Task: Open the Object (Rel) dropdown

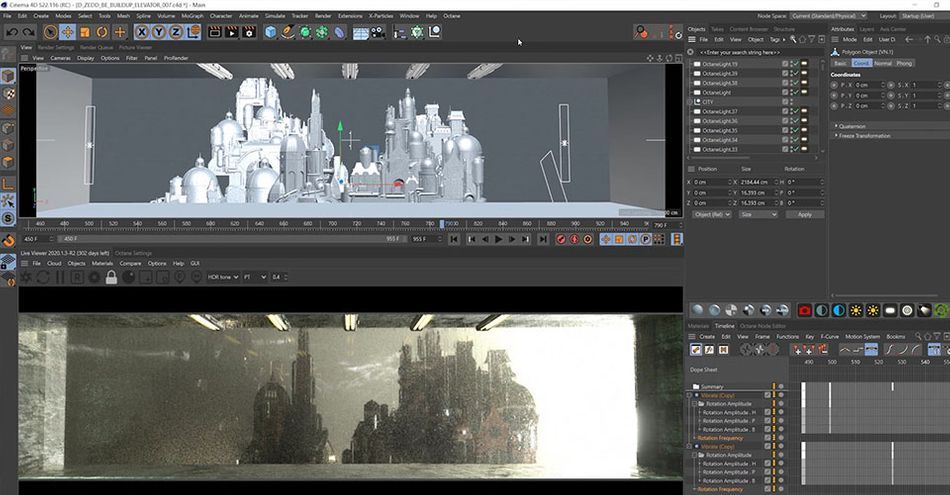Action: pos(712,214)
